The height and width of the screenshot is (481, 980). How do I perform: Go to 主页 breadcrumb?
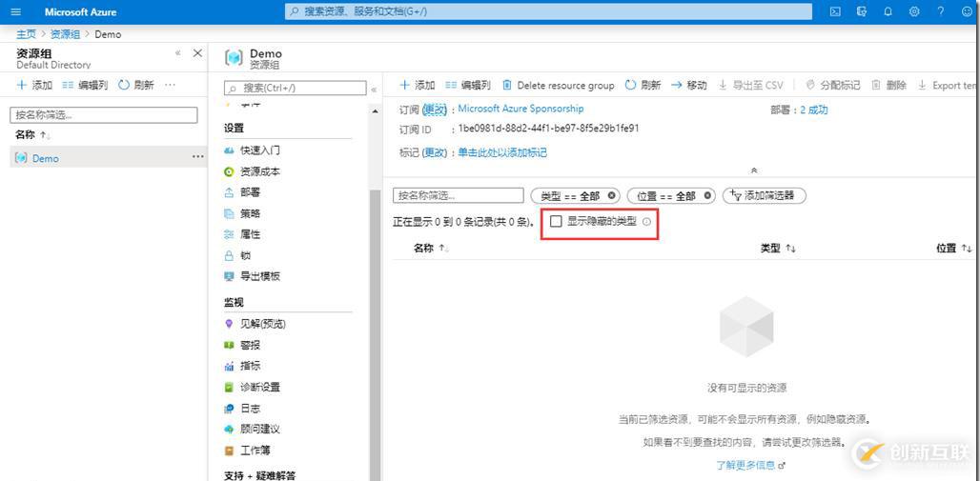pos(27,34)
